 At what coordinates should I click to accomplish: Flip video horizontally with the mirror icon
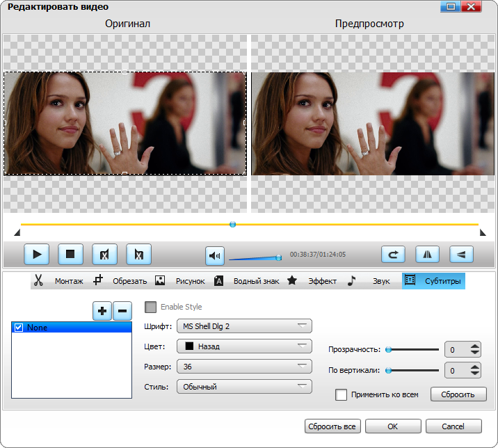click(x=428, y=254)
